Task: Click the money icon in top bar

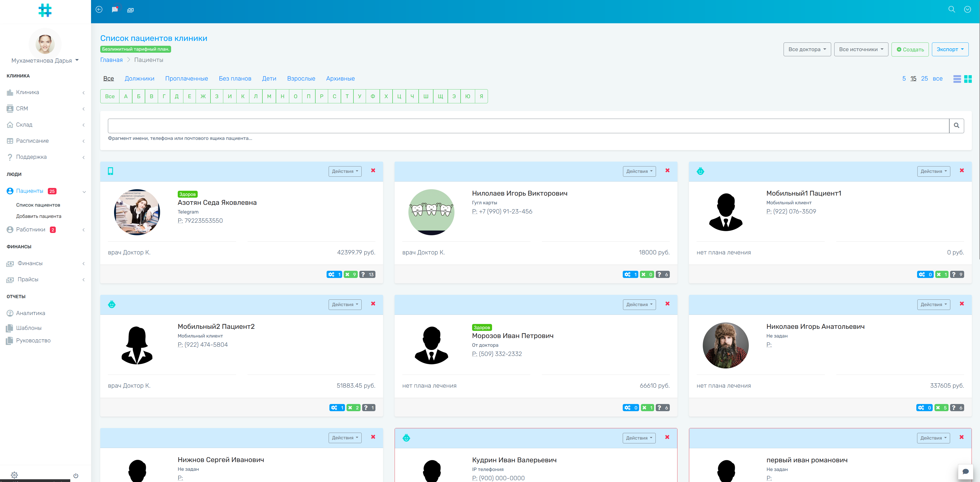Action: tap(130, 10)
